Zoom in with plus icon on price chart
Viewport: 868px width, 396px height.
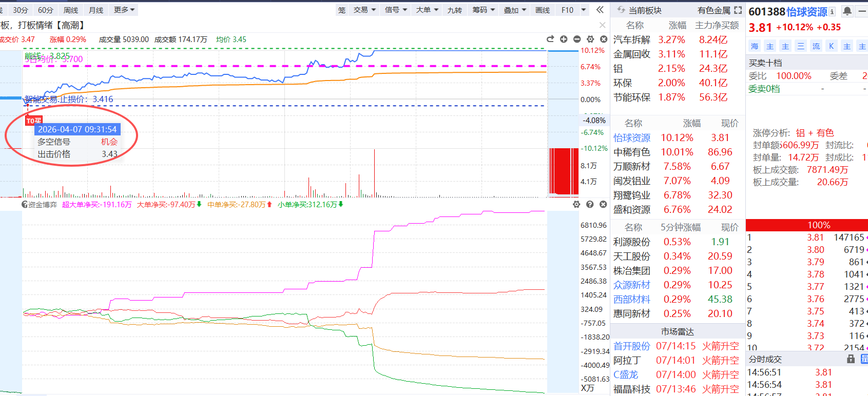pos(564,39)
